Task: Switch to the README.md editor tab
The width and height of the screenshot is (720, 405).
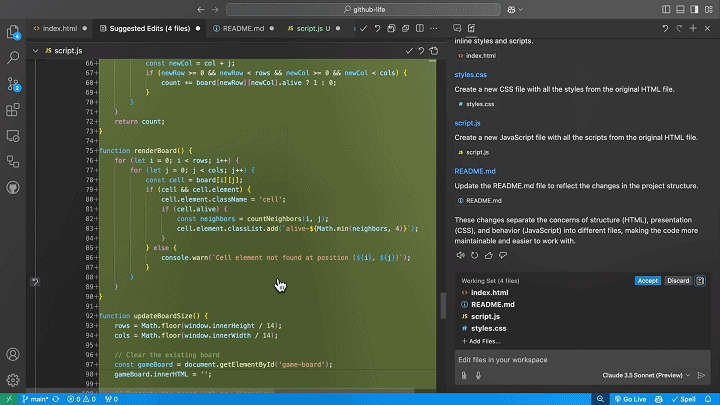Action: (x=241, y=29)
